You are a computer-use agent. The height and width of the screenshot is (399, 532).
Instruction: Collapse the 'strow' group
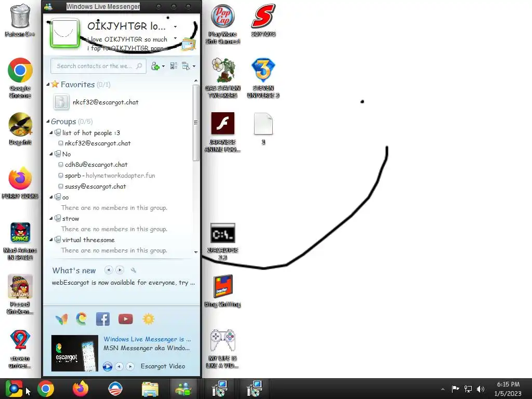pos(51,219)
